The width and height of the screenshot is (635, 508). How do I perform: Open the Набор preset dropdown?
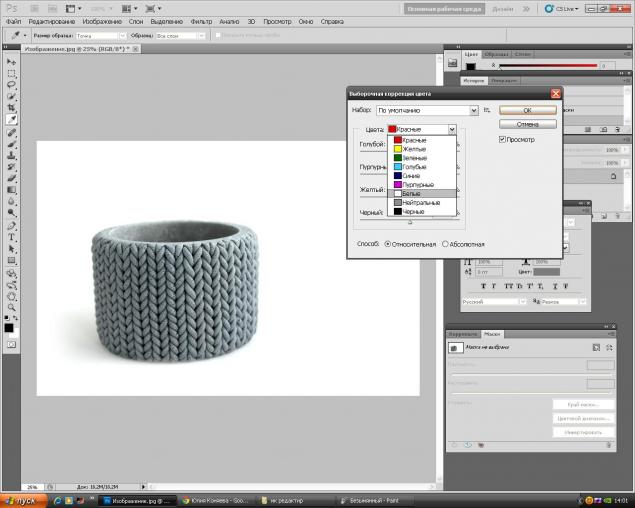pos(473,110)
